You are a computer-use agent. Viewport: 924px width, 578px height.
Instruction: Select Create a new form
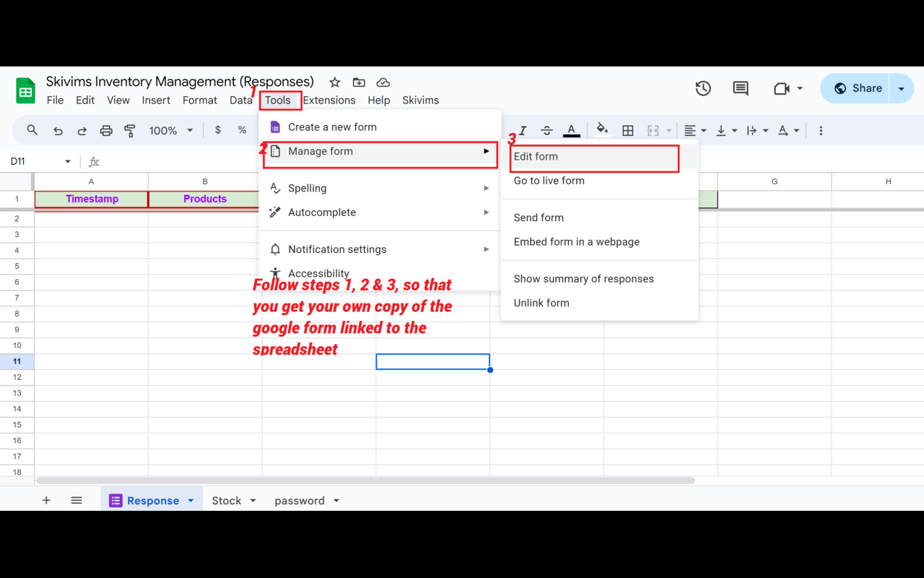click(380, 127)
